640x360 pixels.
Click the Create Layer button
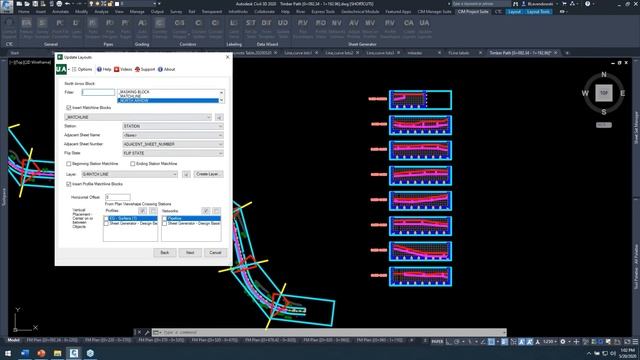point(208,174)
